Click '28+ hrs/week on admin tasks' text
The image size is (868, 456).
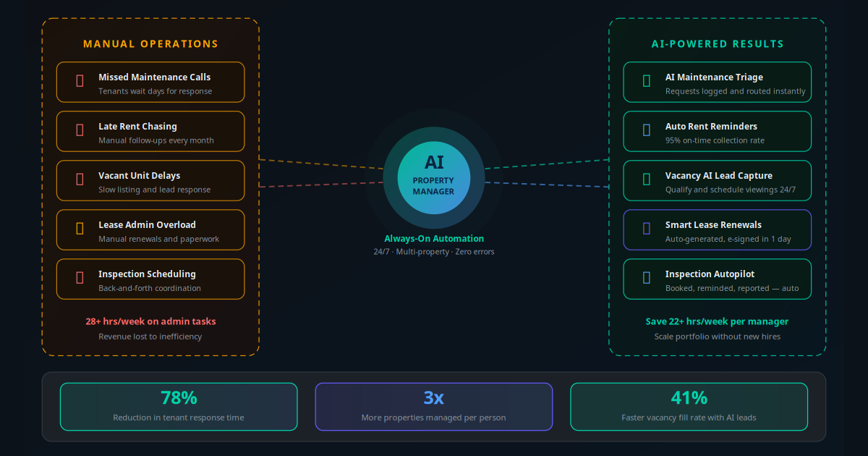[150, 321]
